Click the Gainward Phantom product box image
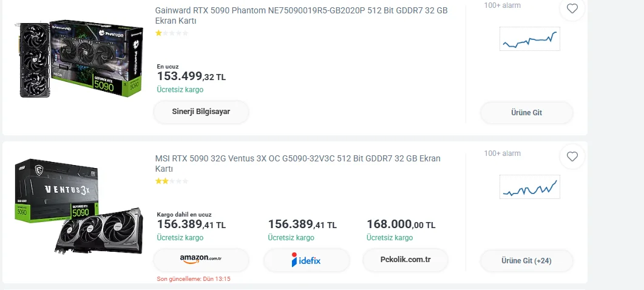This screenshot has height=290, width=644. 79,61
